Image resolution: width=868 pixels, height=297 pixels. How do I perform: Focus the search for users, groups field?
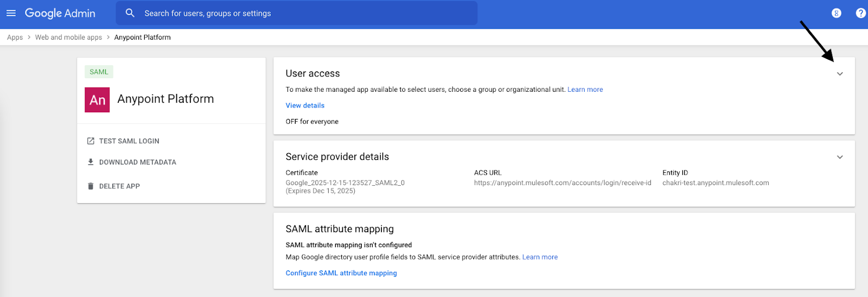click(x=296, y=13)
